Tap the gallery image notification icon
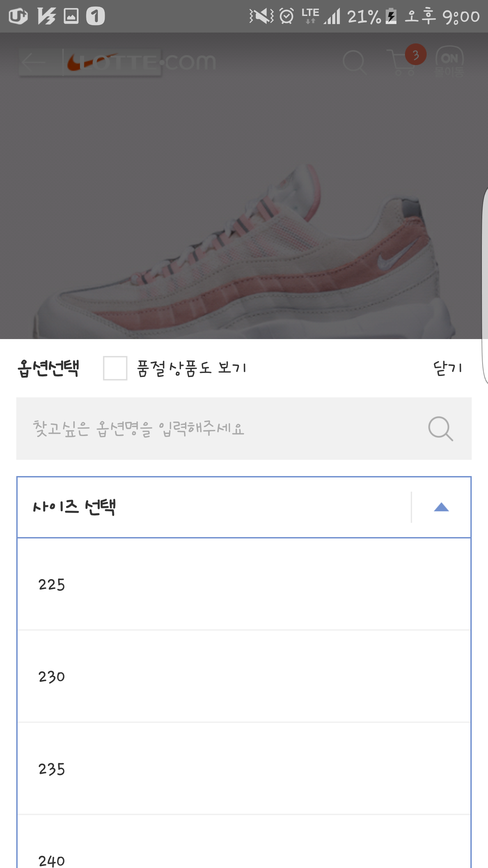 click(x=71, y=16)
